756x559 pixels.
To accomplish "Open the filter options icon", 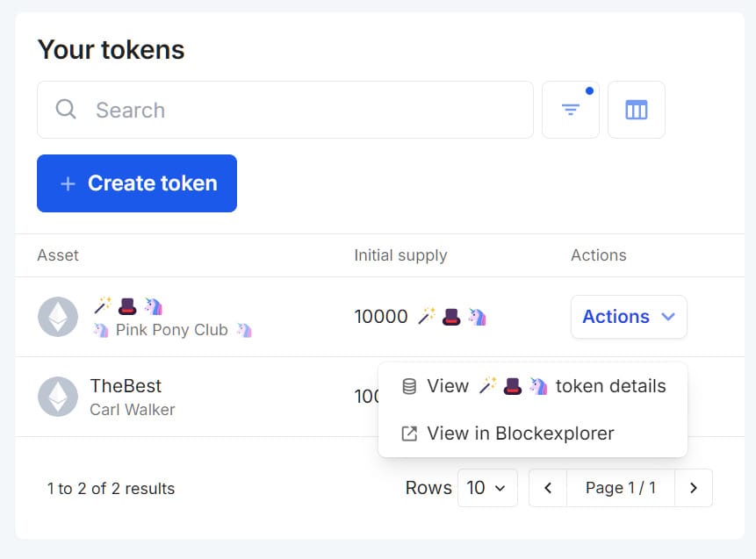I will 571,109.
